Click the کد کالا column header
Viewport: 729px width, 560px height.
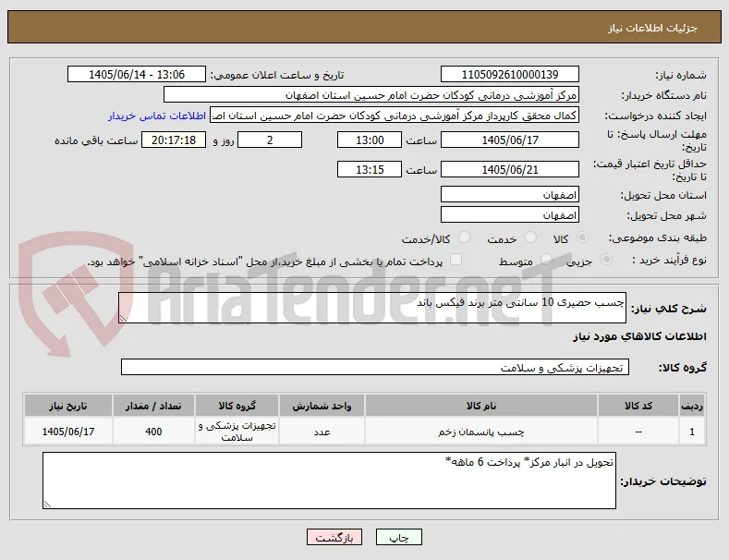coord(638,406)
